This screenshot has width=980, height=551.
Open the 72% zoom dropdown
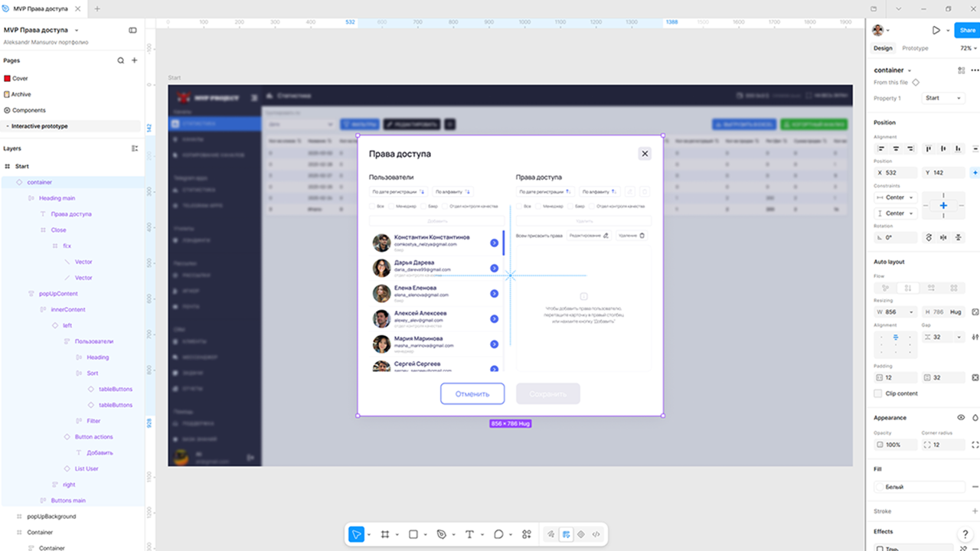[966, 48]
